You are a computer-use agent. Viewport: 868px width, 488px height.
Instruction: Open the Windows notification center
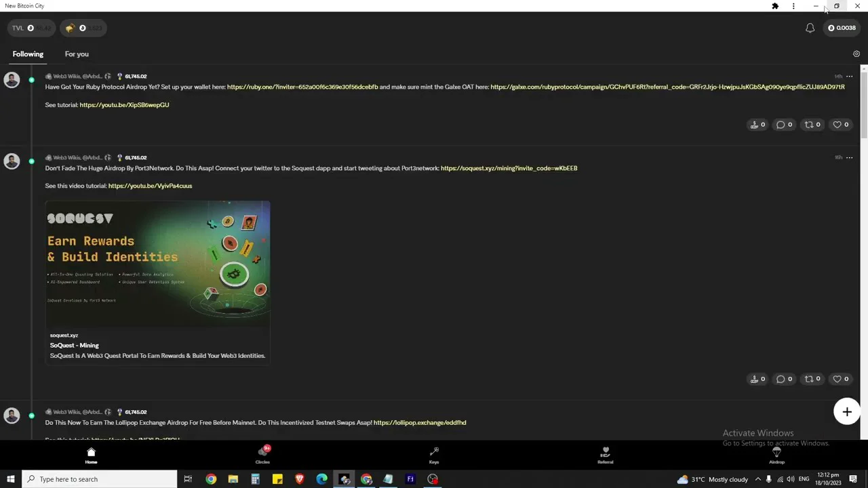[x=853, y=479]
